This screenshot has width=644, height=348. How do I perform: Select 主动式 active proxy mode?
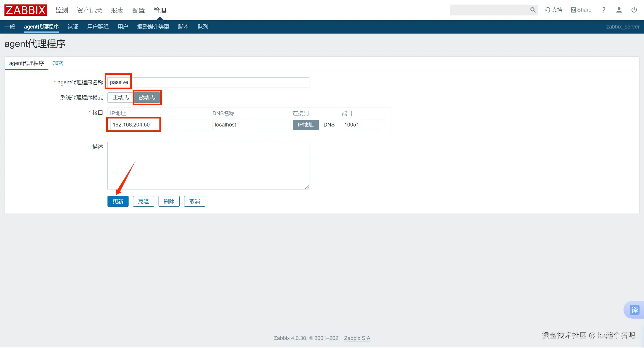coord(121,97)
